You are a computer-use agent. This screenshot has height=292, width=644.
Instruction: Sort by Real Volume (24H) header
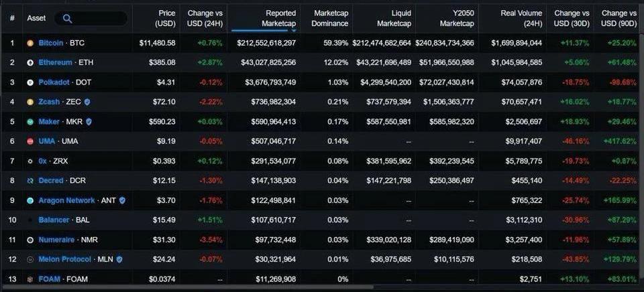coord(521,19)
